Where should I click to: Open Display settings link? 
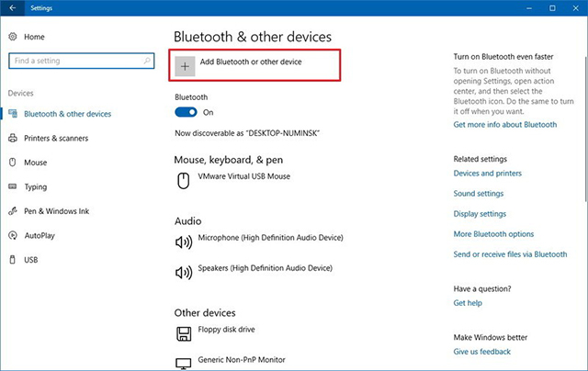480,214
